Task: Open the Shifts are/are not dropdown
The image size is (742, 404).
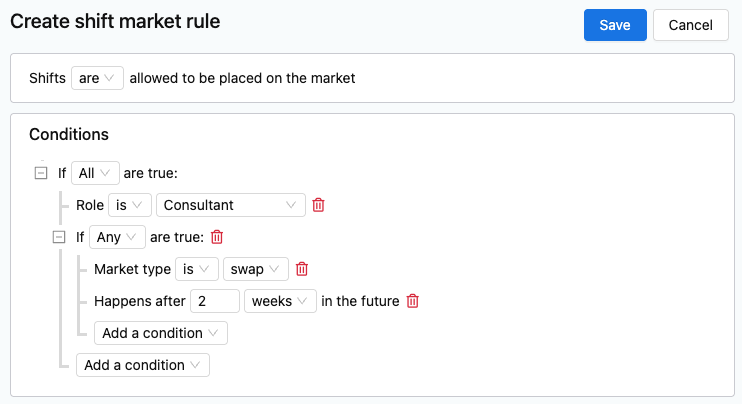Action: point(97,78)
